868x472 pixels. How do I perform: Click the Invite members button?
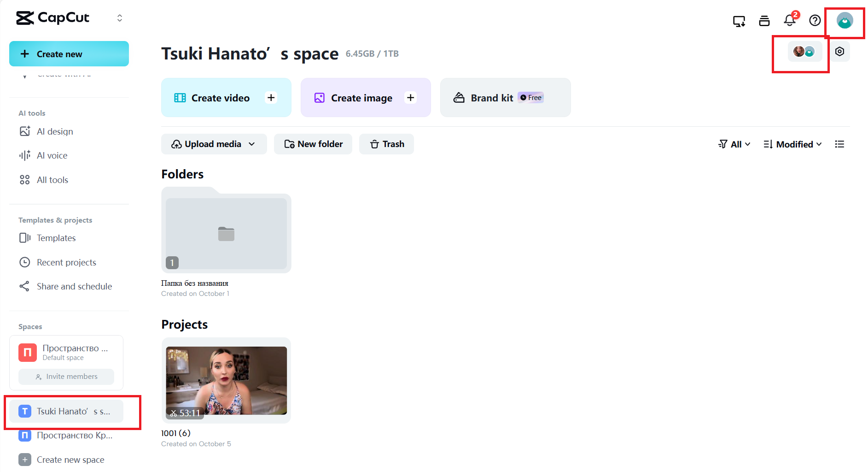[x=66, y=377]
